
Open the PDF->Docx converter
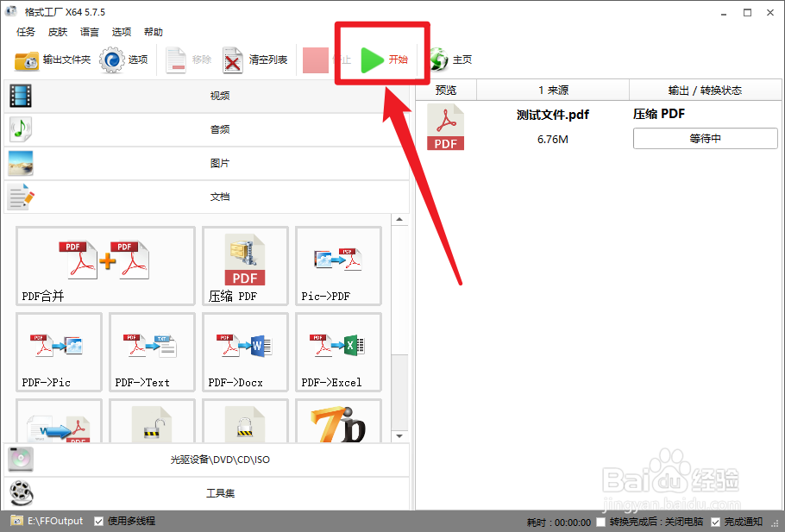(244, 352)
